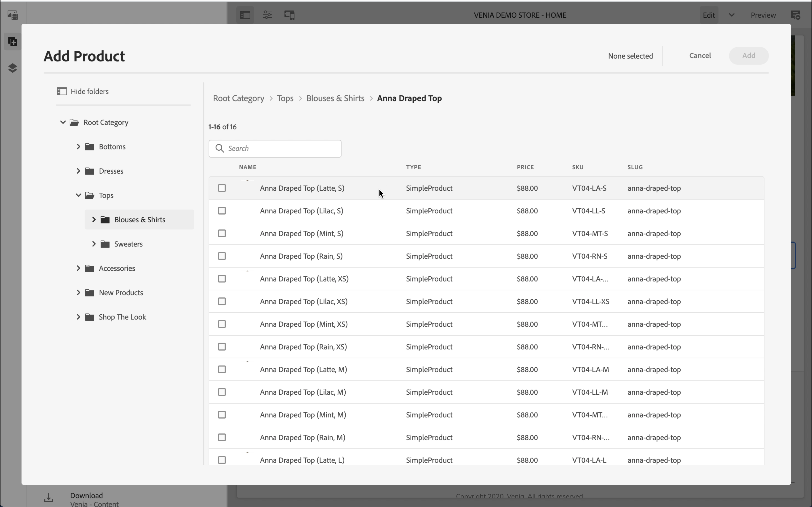Click the Hide folders panel icon
The image size is (812, 507).
pyautogui.click(x=62, y=91)
